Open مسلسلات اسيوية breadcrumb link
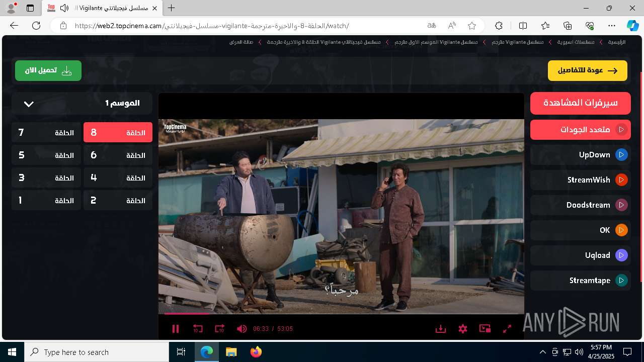 coord(576,42)
